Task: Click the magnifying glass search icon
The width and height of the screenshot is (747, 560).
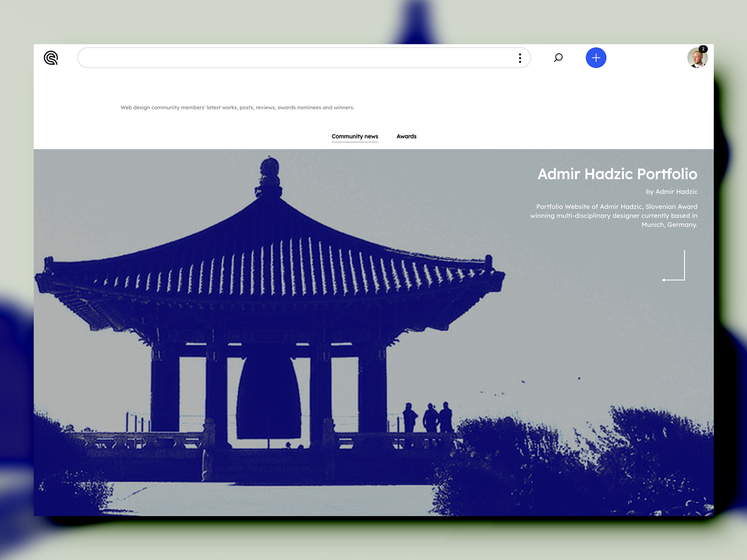Action: [558, 58]
